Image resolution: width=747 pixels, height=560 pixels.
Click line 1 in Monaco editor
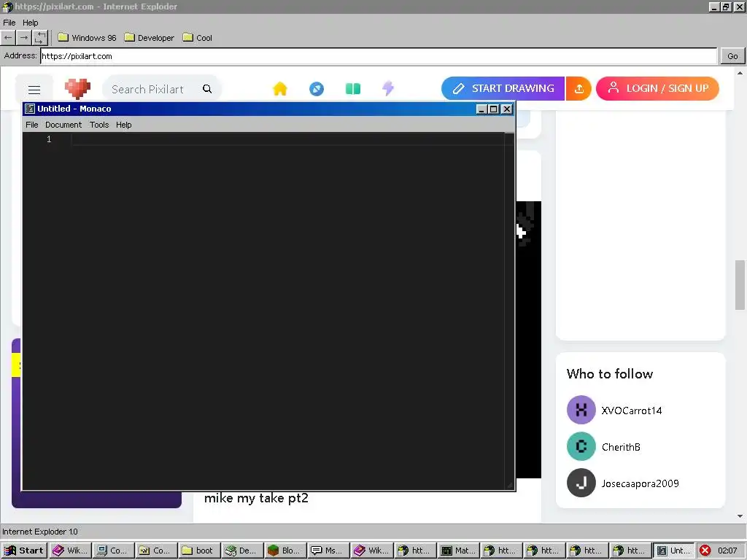point(286,139)
